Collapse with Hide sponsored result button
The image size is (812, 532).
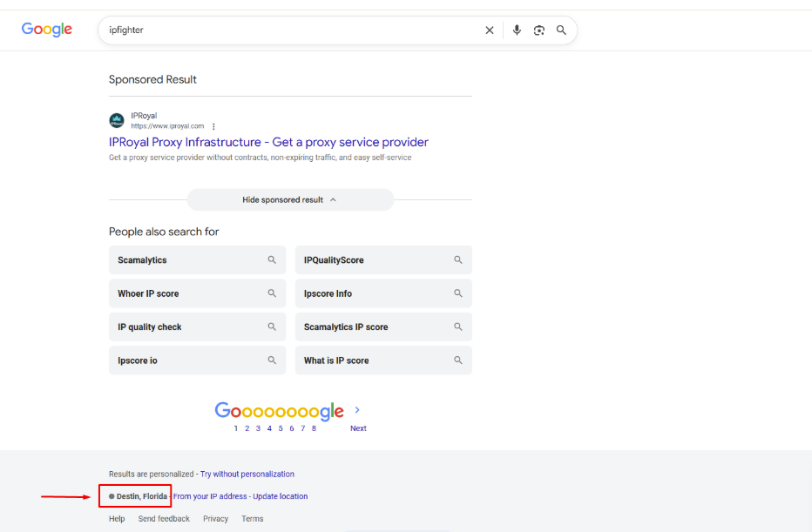290,199
